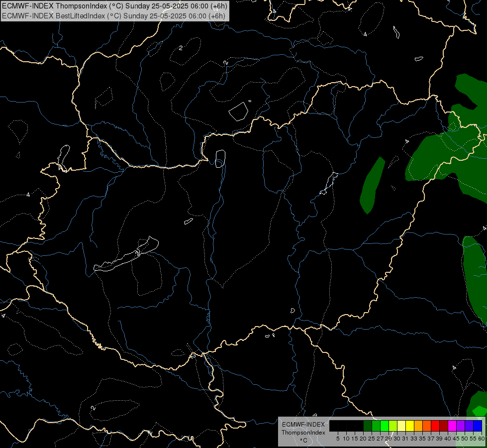Click the legend tick label '31'

coord(405,439)
